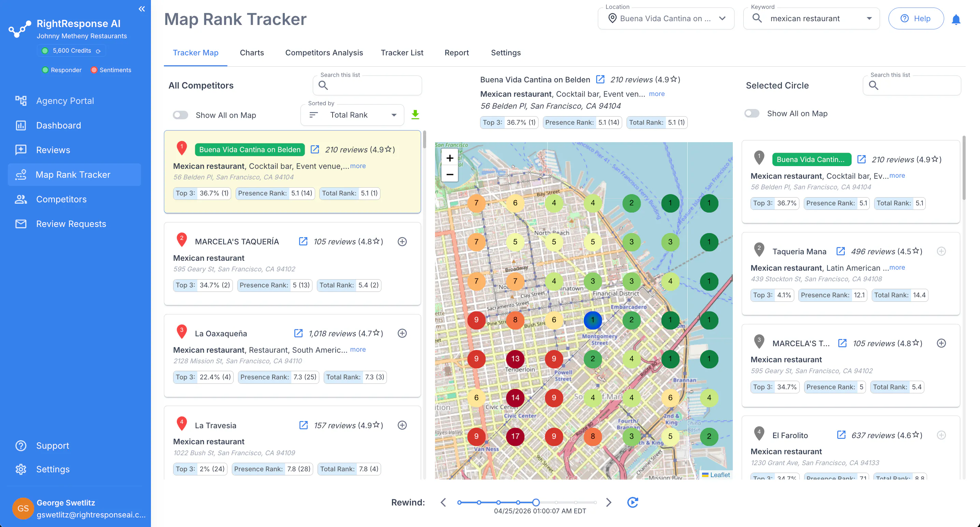Click the Help button

[x=916, y=19]
